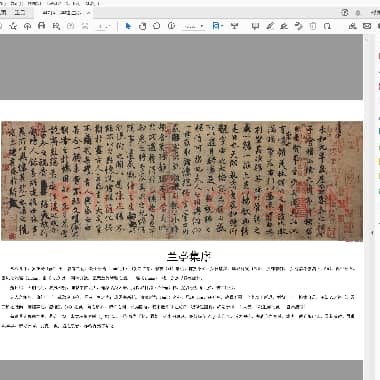Image resolution: width=380 pixels, height=380 pixels.
Task: Open the find text magnifier tool
Action: click(56, 26)
